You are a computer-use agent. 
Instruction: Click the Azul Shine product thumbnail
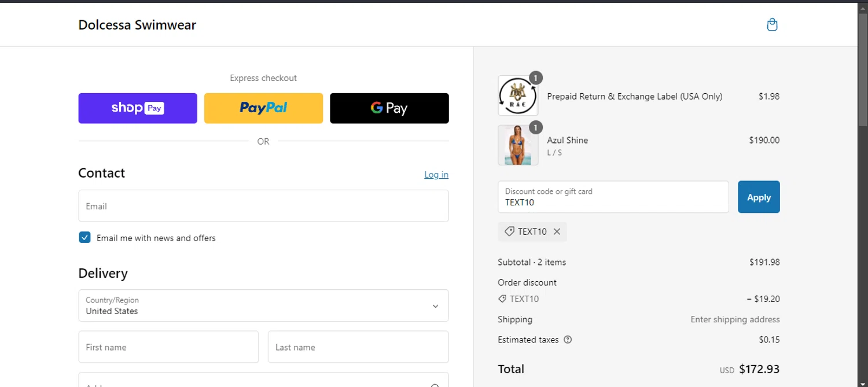(x=518, y=145)
